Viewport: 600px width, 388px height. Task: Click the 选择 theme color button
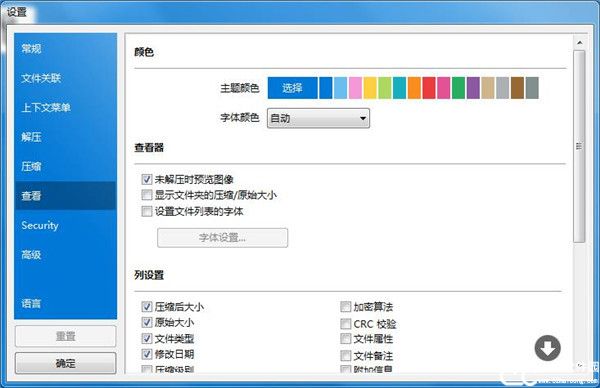[292, 88]
